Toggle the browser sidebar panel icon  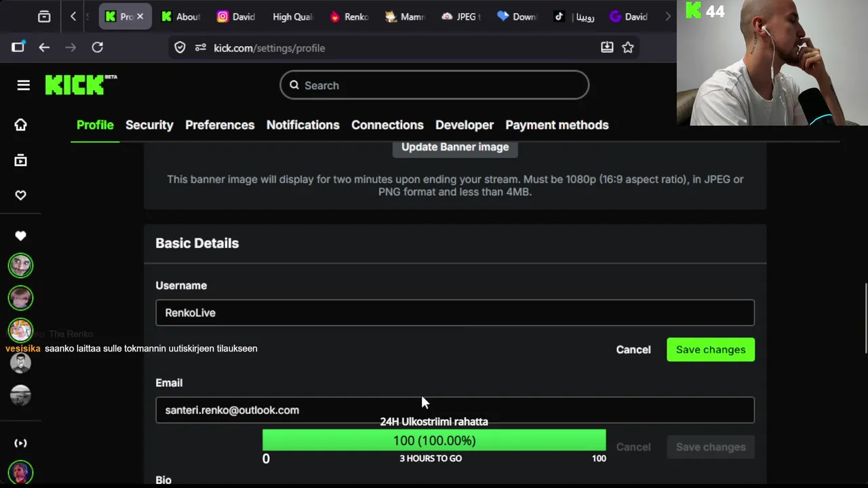tap(18, 47)
